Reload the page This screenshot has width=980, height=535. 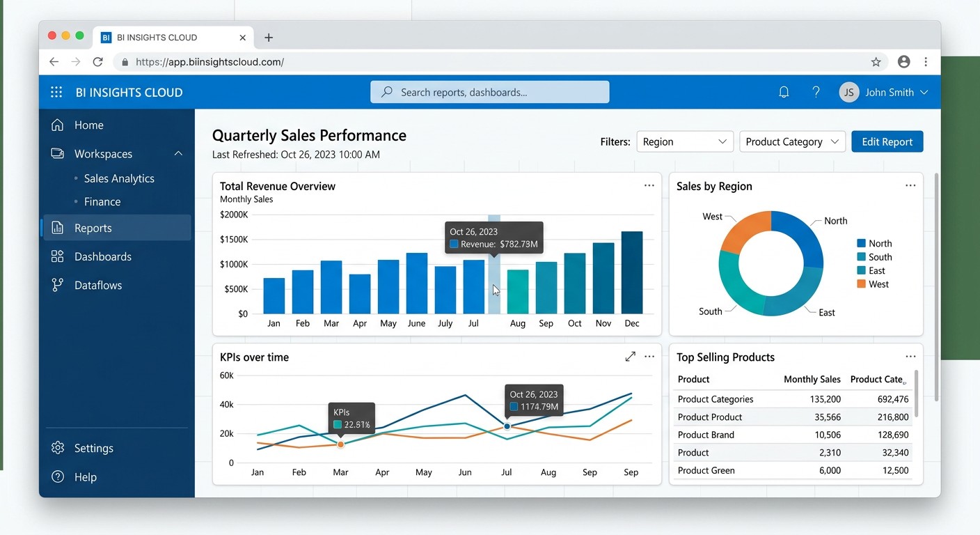pos(97,62)
